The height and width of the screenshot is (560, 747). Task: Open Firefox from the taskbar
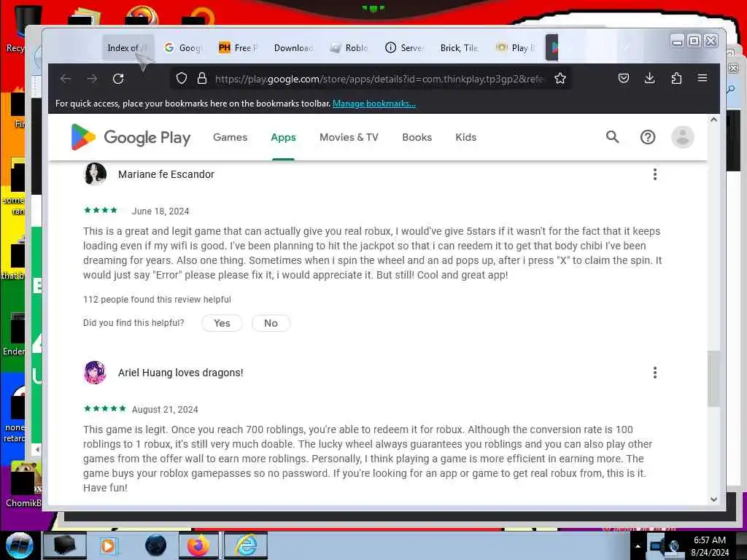(x=198, y=545)
